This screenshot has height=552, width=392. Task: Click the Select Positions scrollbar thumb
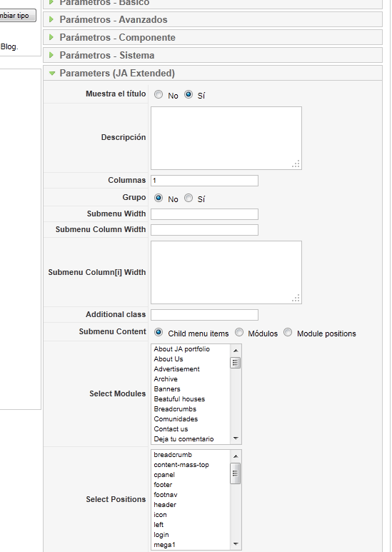[236, 473]
